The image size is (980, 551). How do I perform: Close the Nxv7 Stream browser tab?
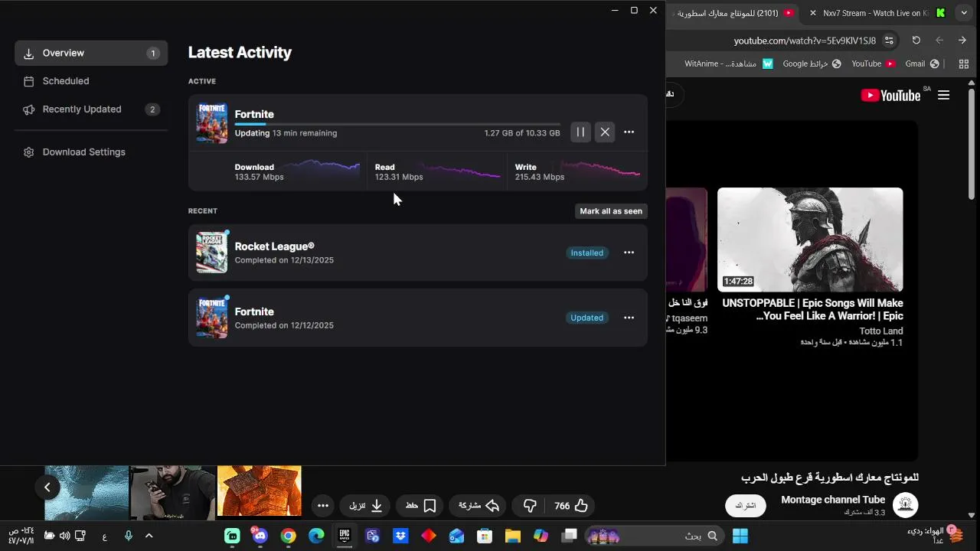coord(813,13)
